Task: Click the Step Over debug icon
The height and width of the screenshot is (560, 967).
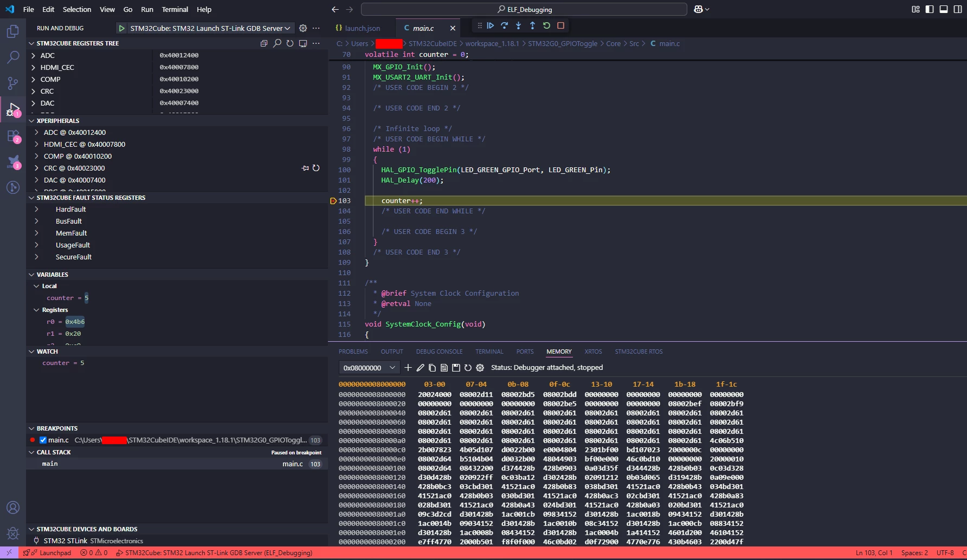Action: pyautogui.click(x=505, y=25)
